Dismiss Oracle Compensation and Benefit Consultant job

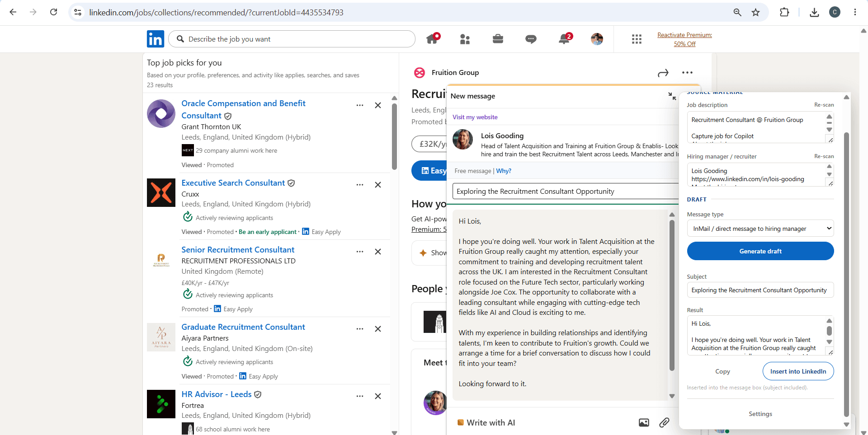[378, 105]
